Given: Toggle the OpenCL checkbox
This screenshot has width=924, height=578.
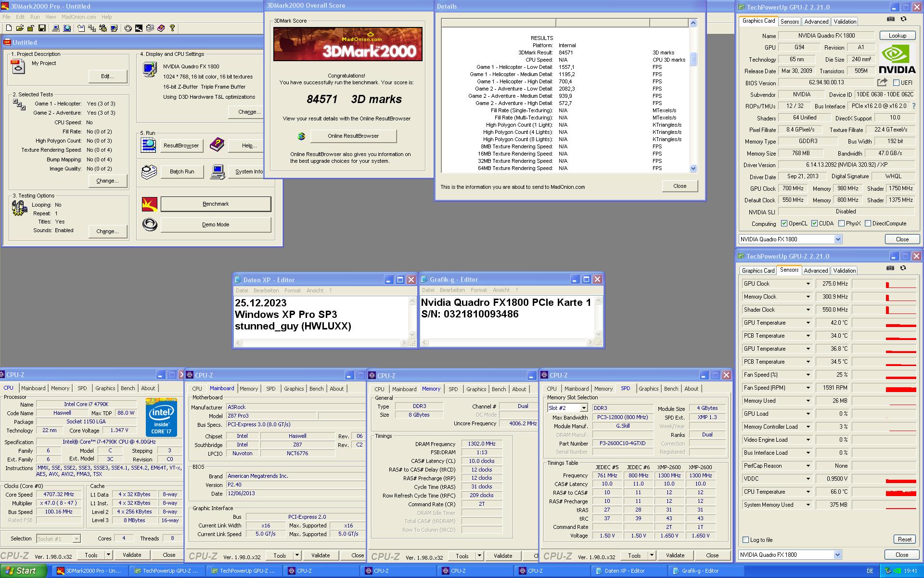Looking at the screenshot, I should (x=784, y=223).
